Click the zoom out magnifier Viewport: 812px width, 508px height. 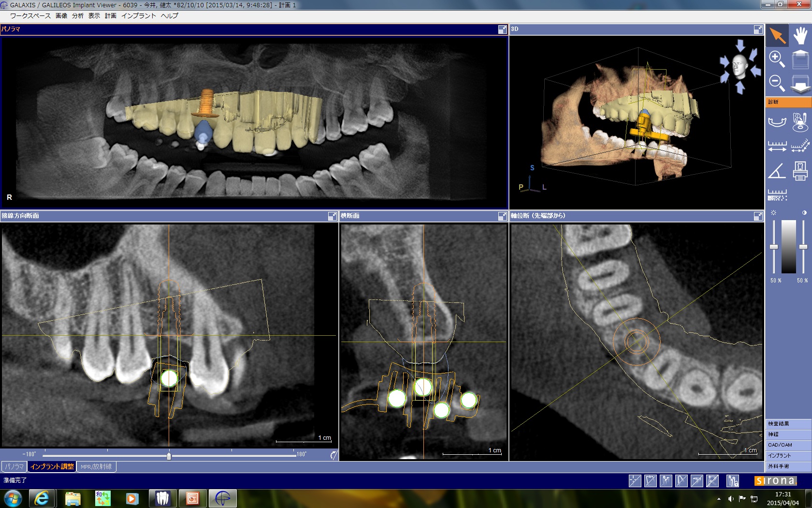[x=777, y=83]
